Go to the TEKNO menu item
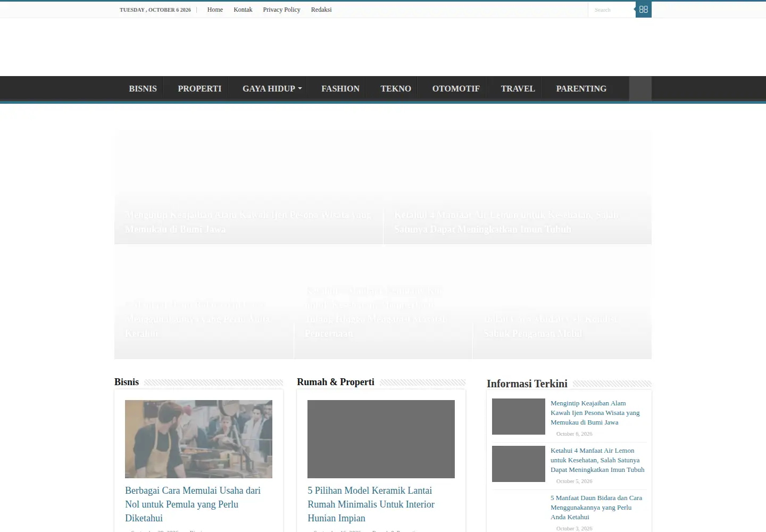Viewport: 766px width, 532px height. pyautogui.click(x=396, y=89)
